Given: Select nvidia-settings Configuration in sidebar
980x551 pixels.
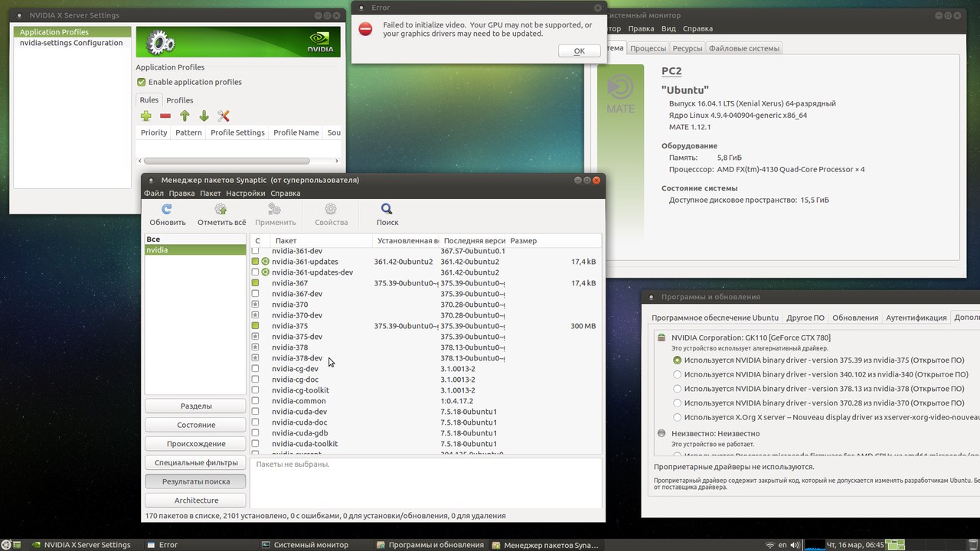Looking at the screenshot, I should click(72, 43).
